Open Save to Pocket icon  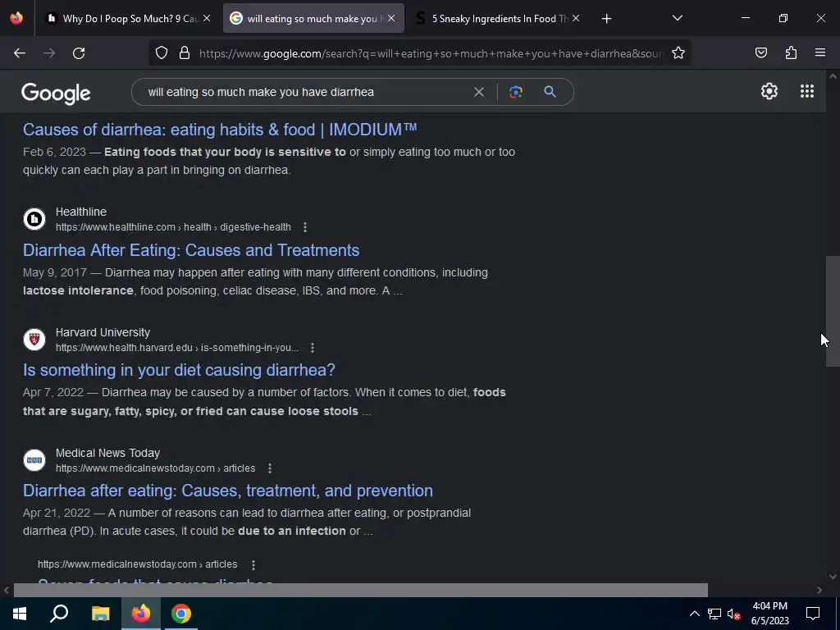tap(761, 53)
